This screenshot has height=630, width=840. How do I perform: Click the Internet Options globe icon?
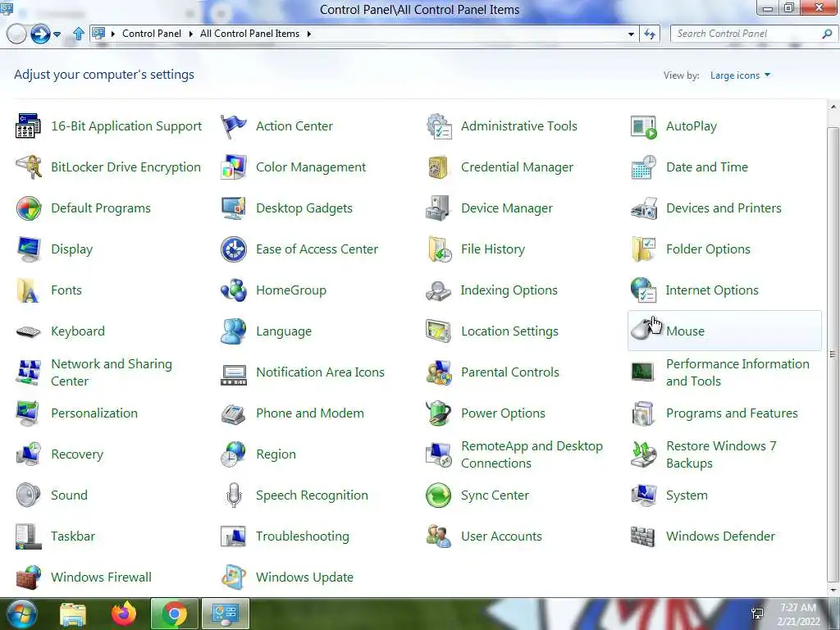[x=643, y=290]
